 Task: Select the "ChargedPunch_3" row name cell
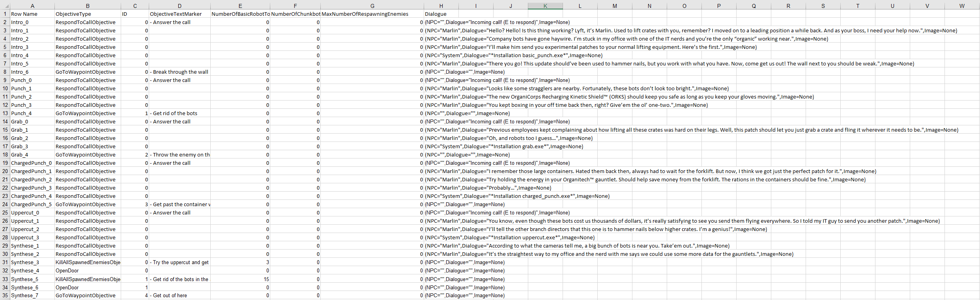coord(32,188)
